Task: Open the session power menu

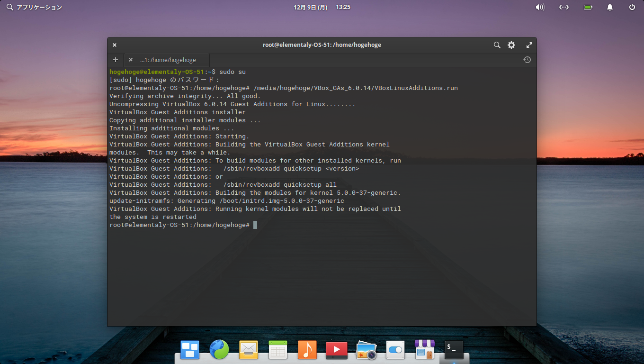Action: [x=632, y=7]
